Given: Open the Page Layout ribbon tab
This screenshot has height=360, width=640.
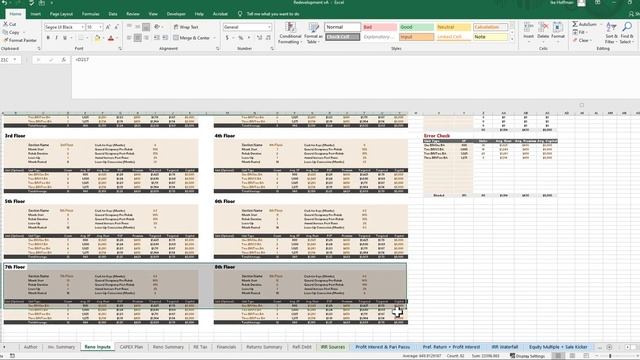Looking at the screenshot, I should [x=61, y=14].
